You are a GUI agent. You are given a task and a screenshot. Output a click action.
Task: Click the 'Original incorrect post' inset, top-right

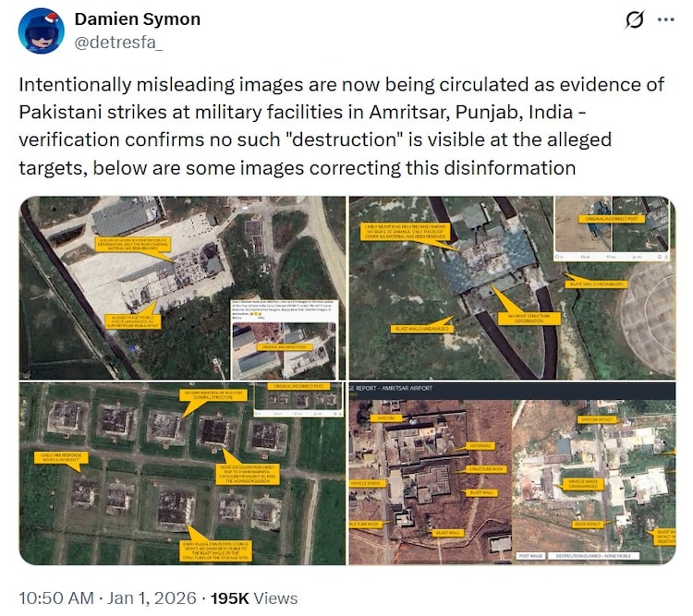pos(612,228)
